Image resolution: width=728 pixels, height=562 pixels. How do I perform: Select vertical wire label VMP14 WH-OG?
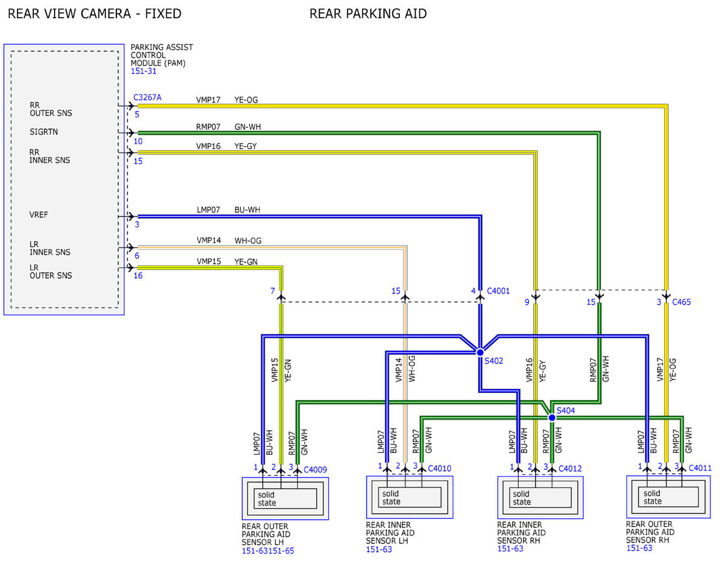pyautogui.click(x=405, y=369)
